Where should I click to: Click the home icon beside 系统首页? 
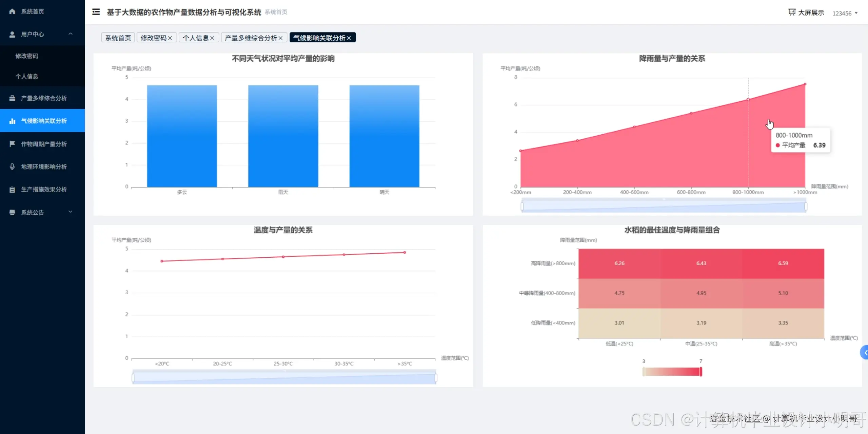12,12
